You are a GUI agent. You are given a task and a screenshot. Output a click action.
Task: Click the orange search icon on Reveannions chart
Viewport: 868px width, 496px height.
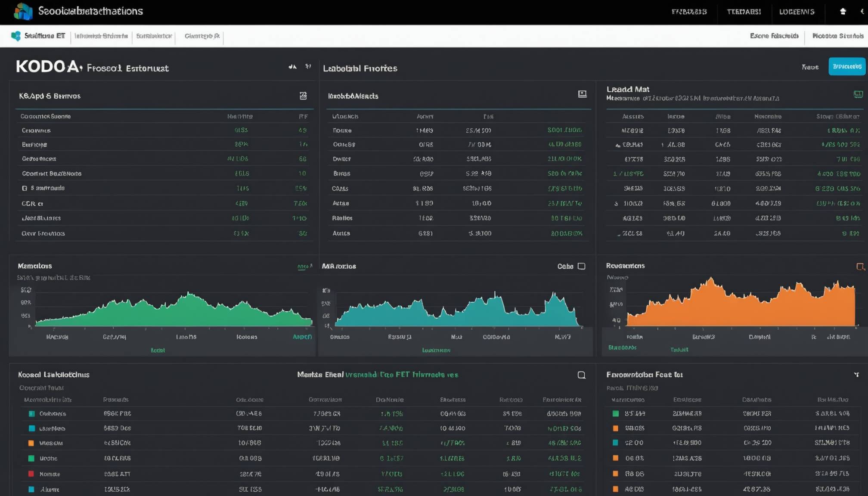click(860, 267)
